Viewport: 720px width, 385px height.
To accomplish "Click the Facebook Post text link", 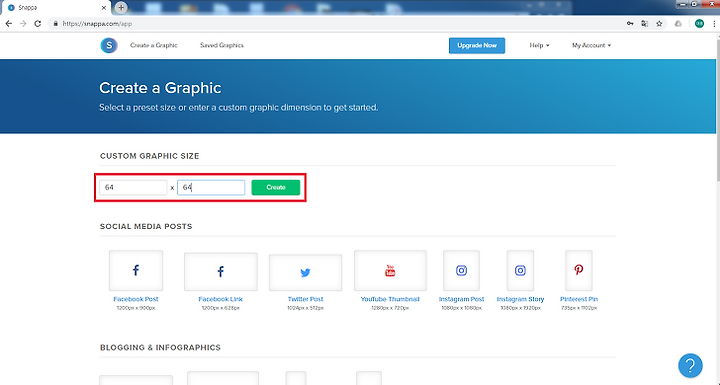I will (x=136, y=299).
